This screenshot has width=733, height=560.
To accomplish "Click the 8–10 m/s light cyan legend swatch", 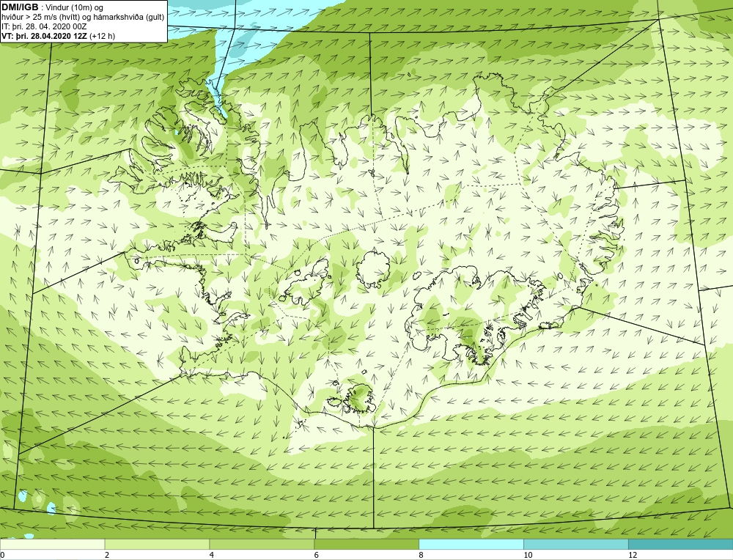I will (471, 544).
